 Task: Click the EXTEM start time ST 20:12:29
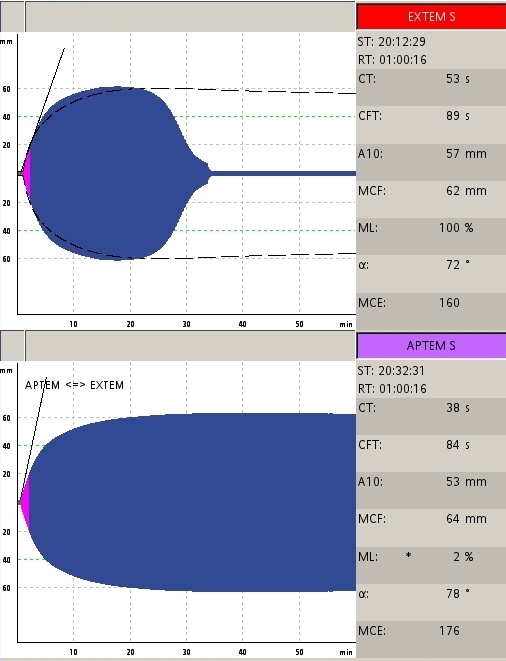click(x=392, y=42)
